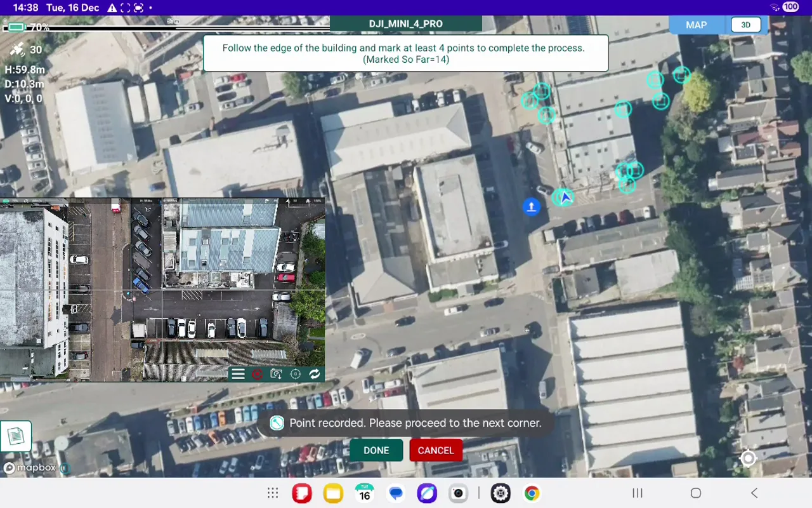Capture a photo from the drone feed
This screenshot has height=508, width=812.
[276, 373]
